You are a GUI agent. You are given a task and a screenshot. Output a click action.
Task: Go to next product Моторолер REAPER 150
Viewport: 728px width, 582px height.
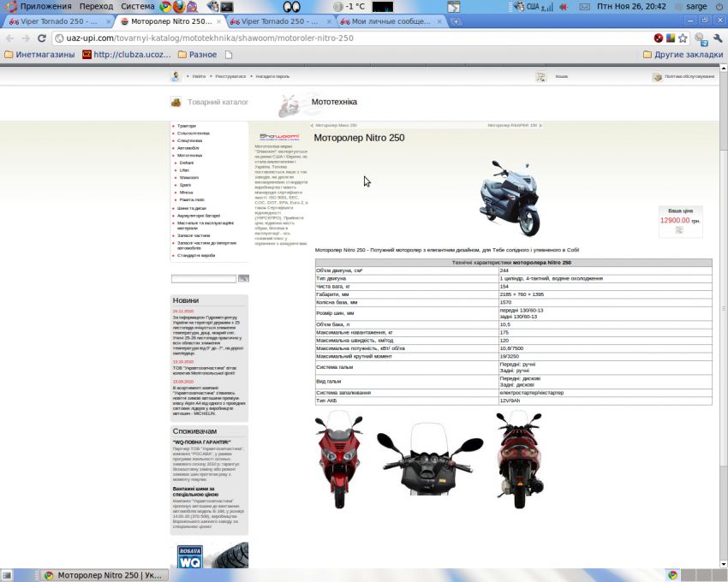(x=512, y=125)
